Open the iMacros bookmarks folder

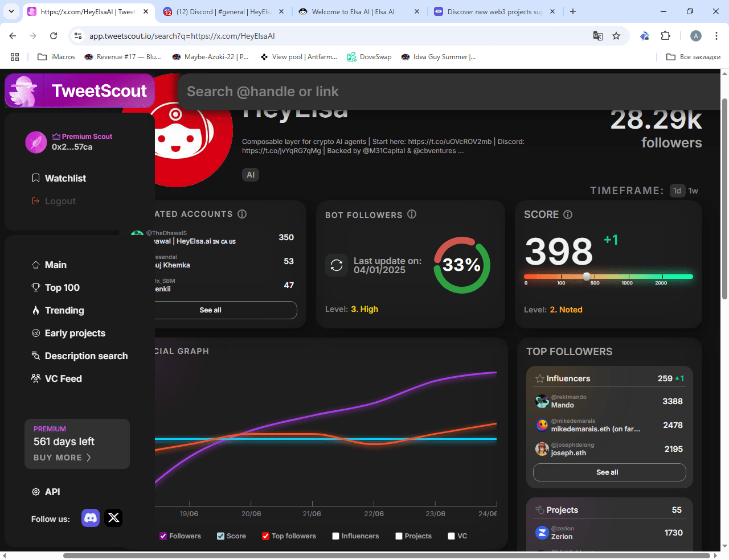coord(56,57)
